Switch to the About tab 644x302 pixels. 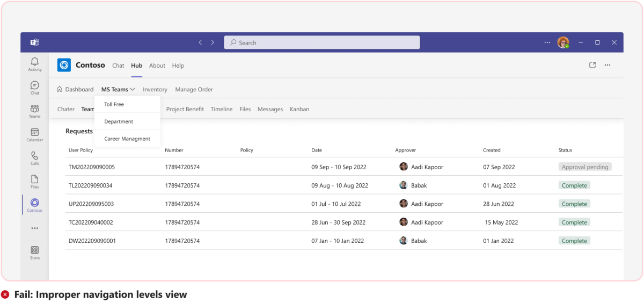(157, 66)
